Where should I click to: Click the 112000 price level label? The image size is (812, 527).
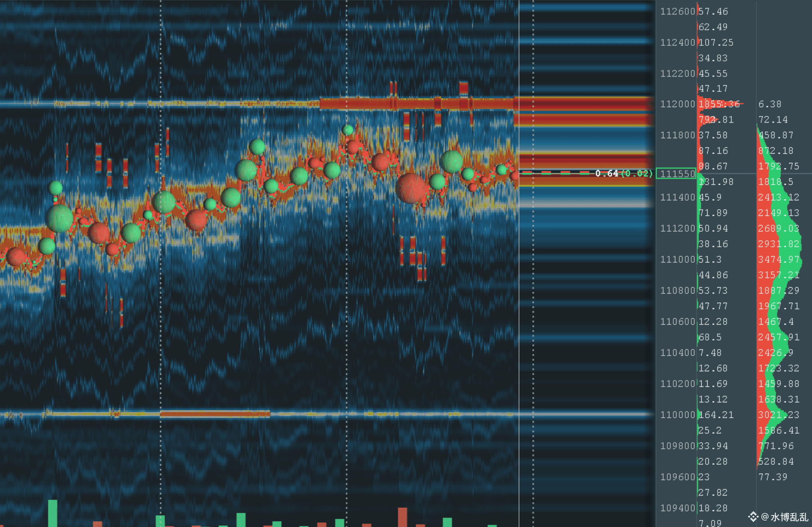coord(677,104)
